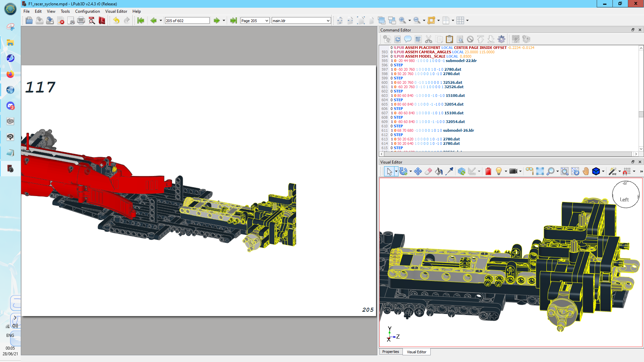Toggle the lightbulb lighting button
The width and height of the screenshot is (644, 362).
point(499,172)
